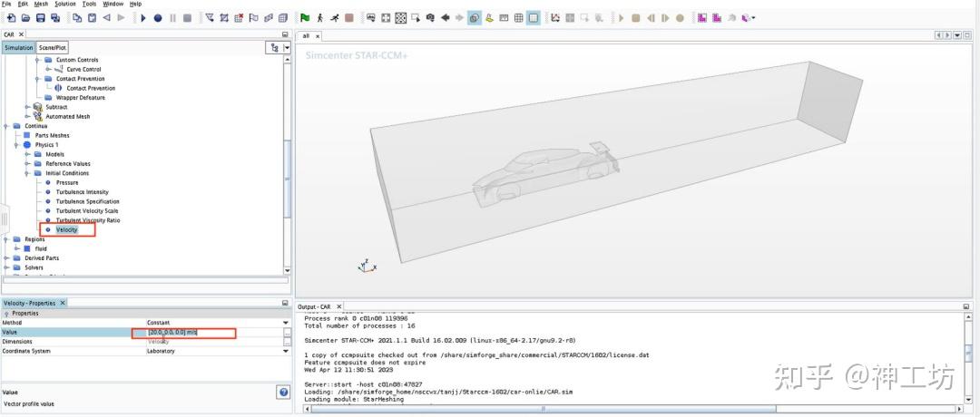Click the camera hardcopy icon
Image resolution: width=980 pixels, height=417 pixels.
[x=430, y=18]
